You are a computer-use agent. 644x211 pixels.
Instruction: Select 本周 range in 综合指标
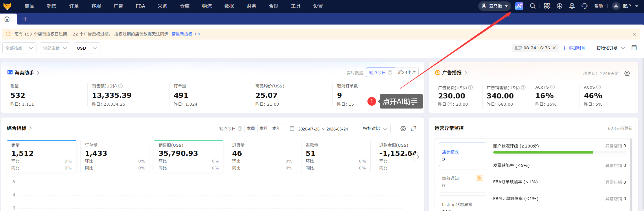[251, 128]
